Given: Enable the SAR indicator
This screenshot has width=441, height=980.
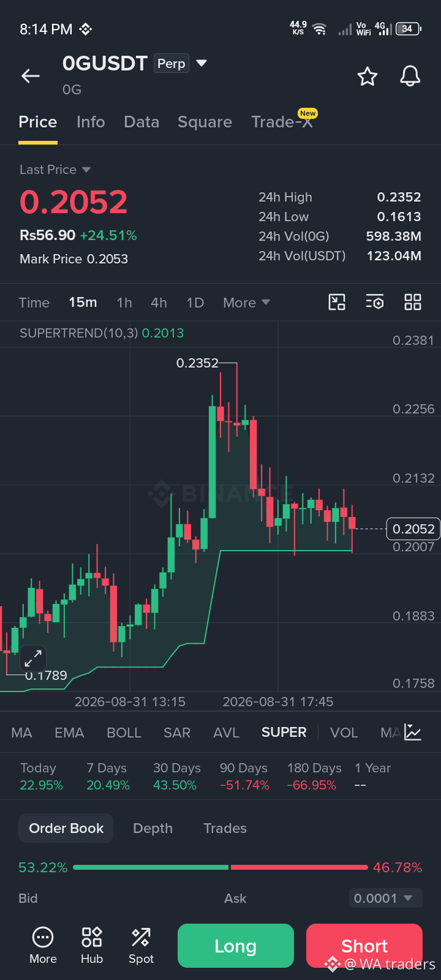Looking at the screenshot, I should (x=177, y=733).
